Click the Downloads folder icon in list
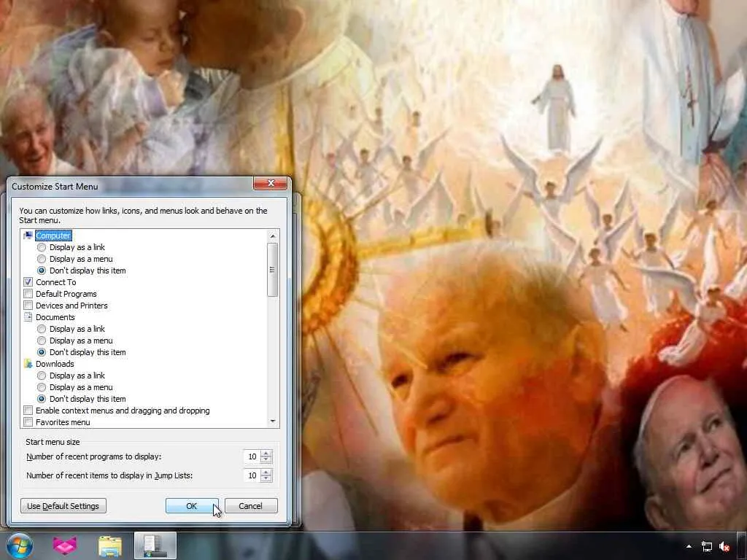This screenshot has height=560, width=747. (x=28, y=364)
